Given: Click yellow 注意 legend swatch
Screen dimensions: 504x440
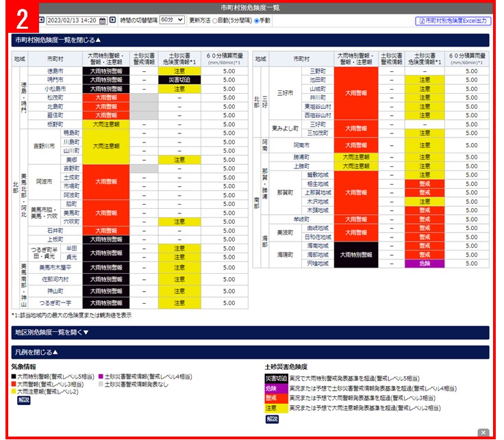Looking at the screenshot, I should pos(276,409).
